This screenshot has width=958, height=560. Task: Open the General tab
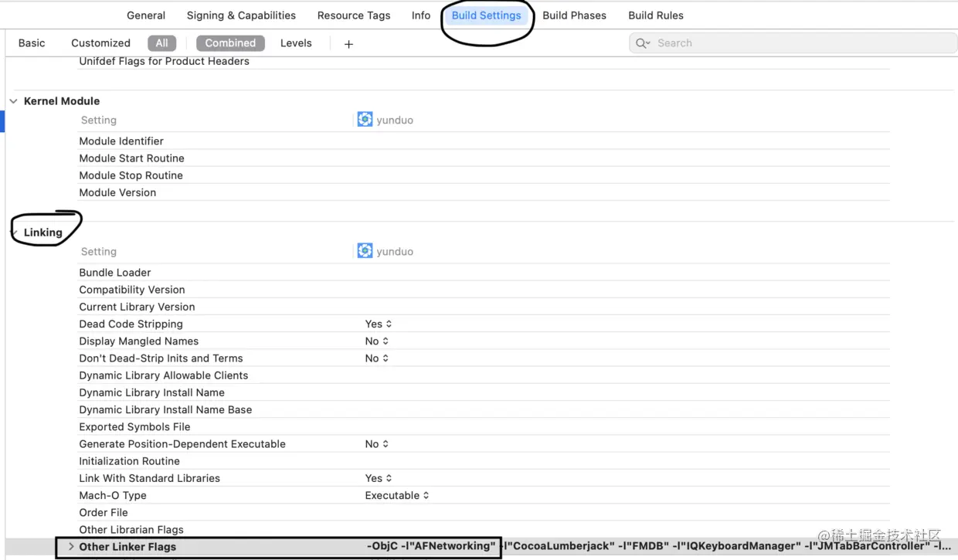click(146, 15)
